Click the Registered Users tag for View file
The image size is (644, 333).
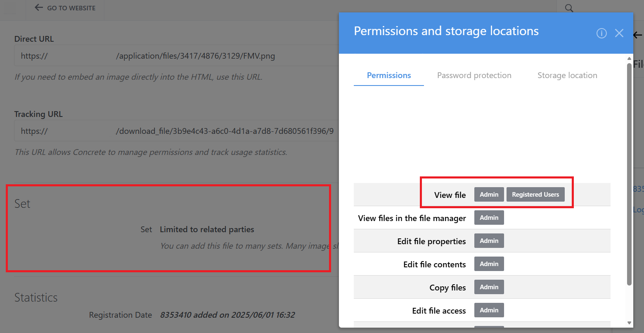[535, 195]
